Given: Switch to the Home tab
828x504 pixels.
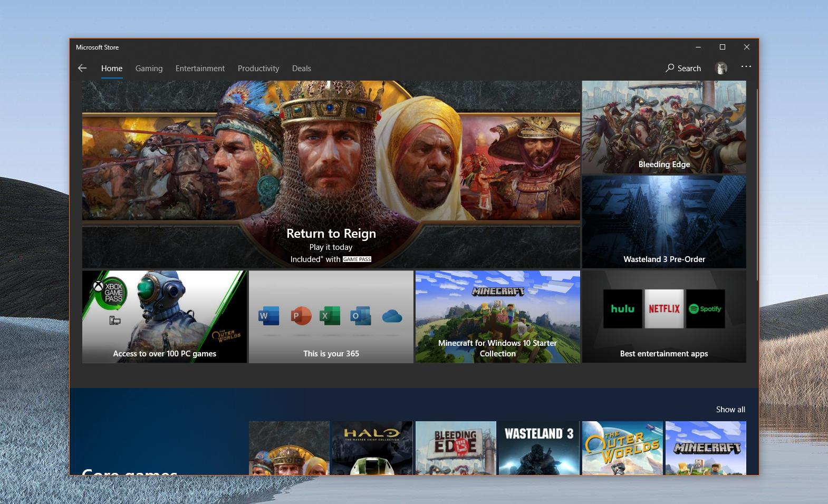Looking at the screenshot, I should (112, 69).
